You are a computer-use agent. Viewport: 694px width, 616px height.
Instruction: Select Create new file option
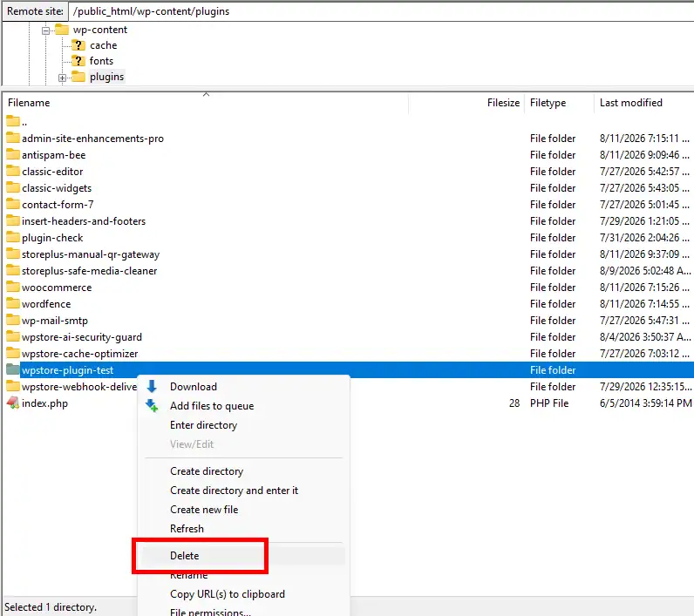[x=204, y=510]
